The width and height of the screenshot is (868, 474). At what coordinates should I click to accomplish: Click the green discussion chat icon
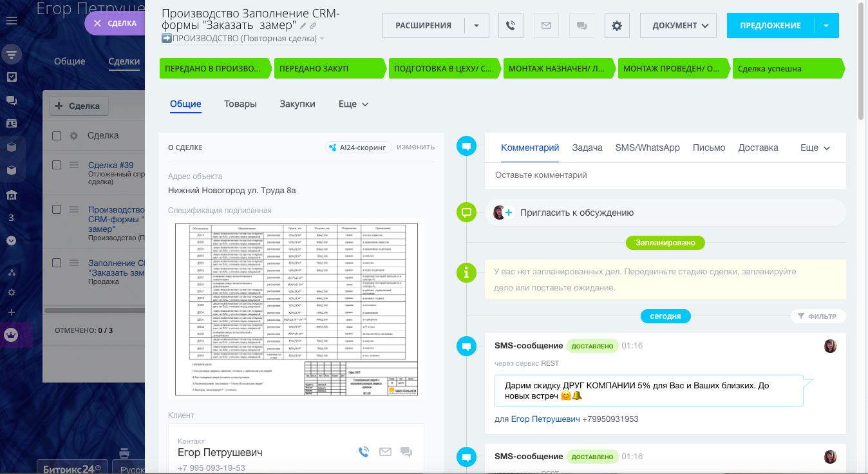click(x=466, y=212)
